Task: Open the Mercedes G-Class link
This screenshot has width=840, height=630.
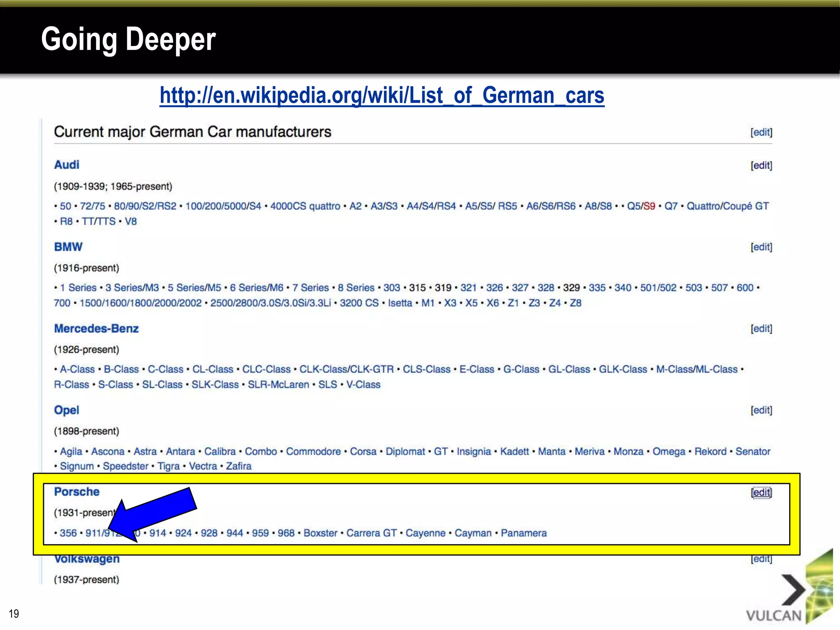Action: tap(521, 369)
